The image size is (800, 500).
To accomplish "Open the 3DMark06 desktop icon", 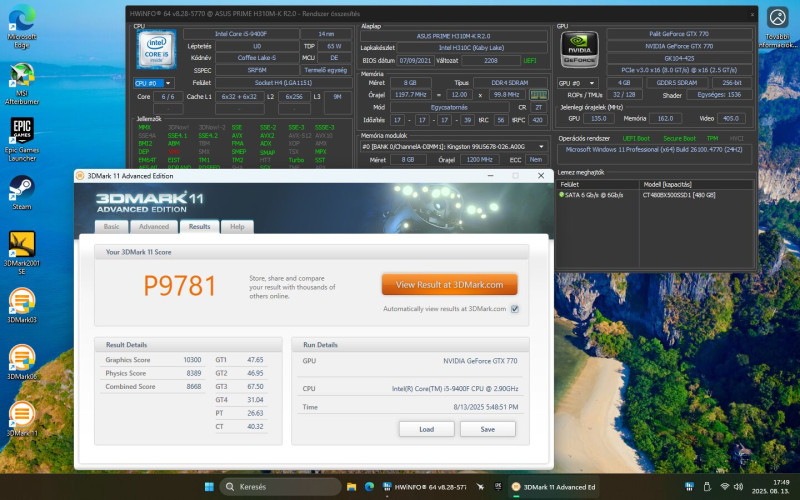I will click(22, 362).
